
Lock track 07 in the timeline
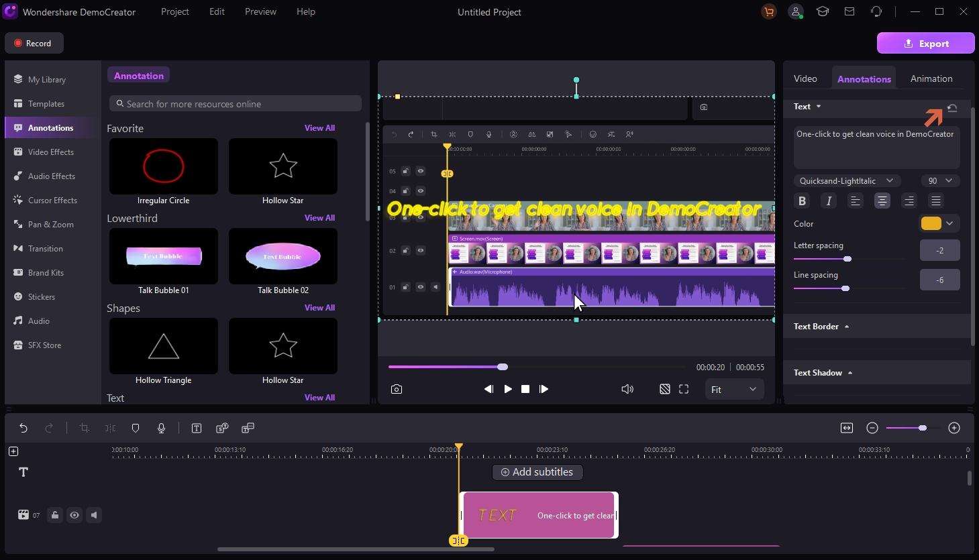pyautogui.click(x=55, y=515)
